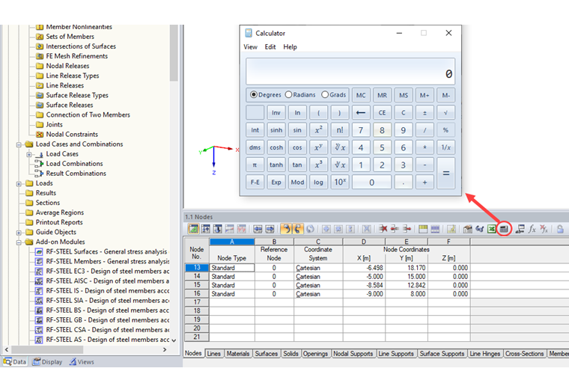
Task: Click the number 7 key in Calculator
Action: coord(361,130)
